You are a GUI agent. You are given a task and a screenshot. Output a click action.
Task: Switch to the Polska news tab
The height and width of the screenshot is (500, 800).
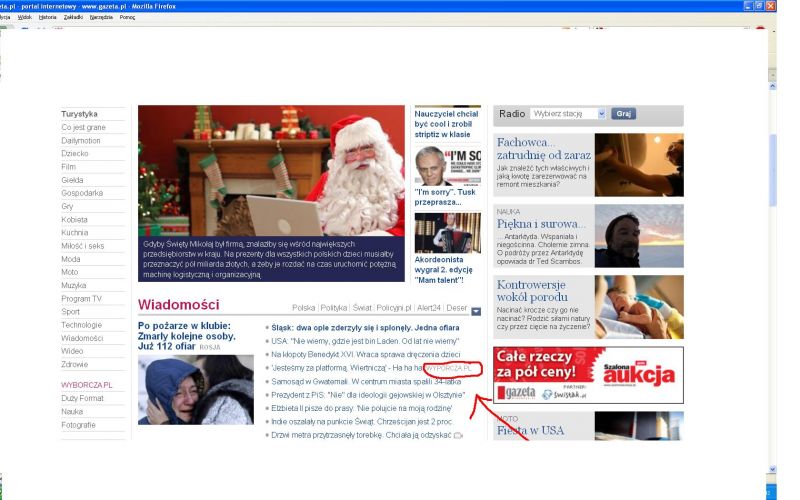click(303, 308)
